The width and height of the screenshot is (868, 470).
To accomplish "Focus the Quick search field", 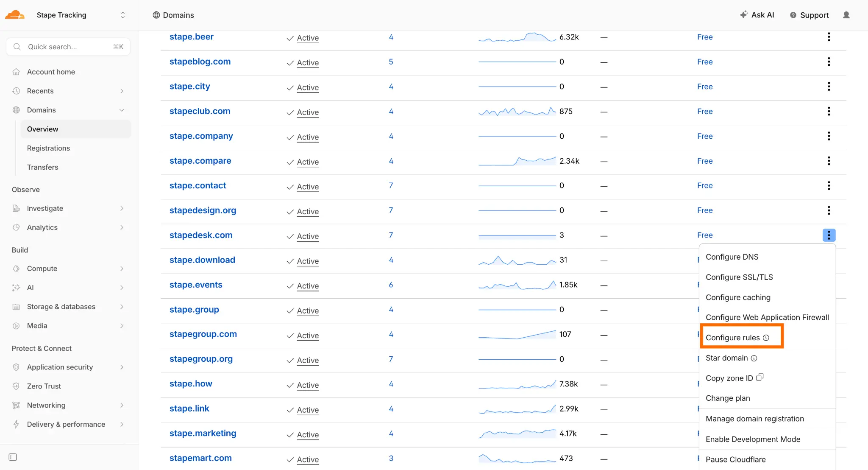I will pos(68,47).
